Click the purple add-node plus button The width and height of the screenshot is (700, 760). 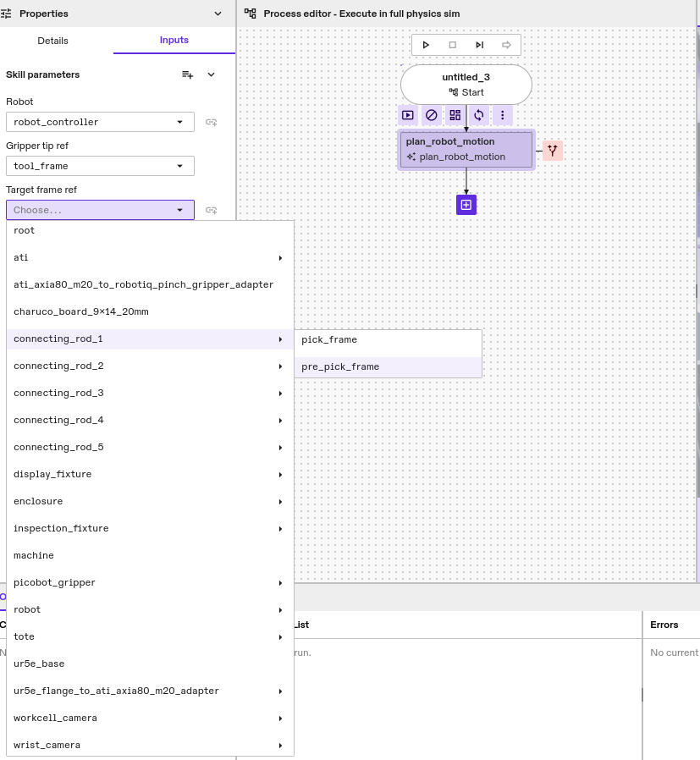click(466, 205)
